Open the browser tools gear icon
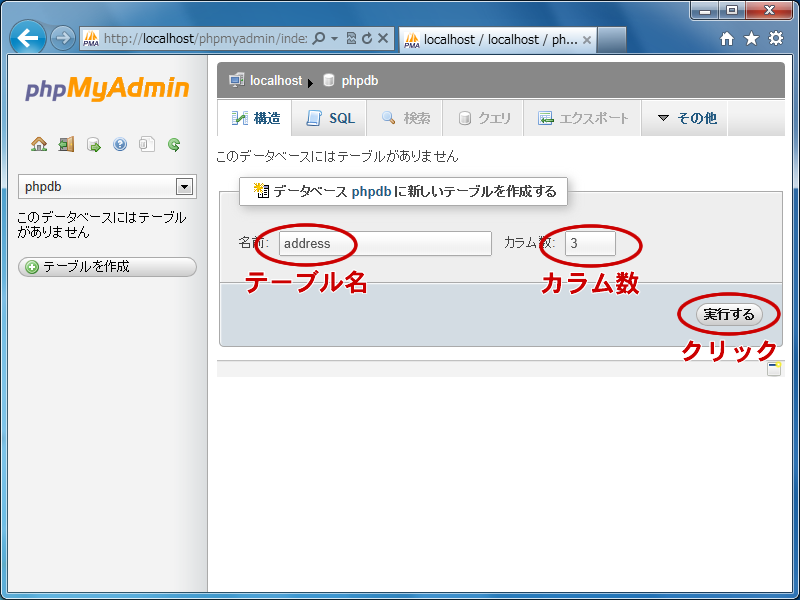Viewport: 800px width, 600px height. click(x=775, y=39)
